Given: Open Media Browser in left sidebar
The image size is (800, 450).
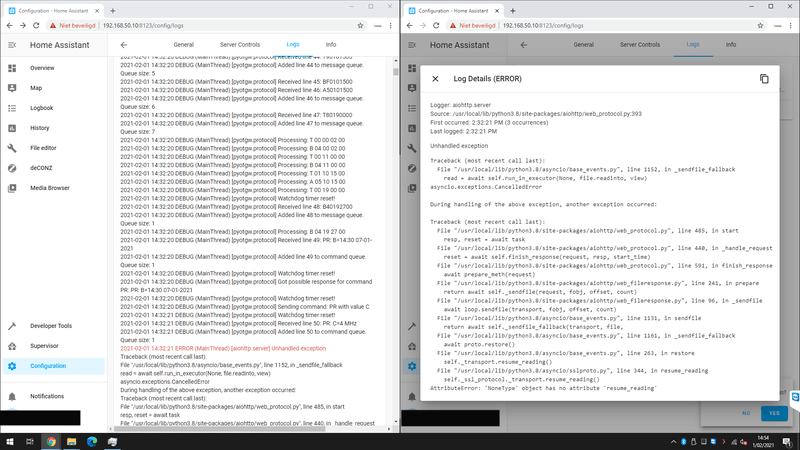Looking at the screenshot, I should (x=54, y=188).
